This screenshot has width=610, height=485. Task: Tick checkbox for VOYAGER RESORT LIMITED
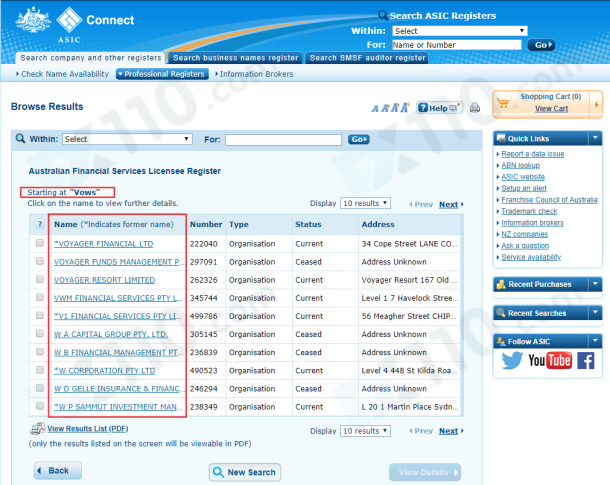click(40, 279)
